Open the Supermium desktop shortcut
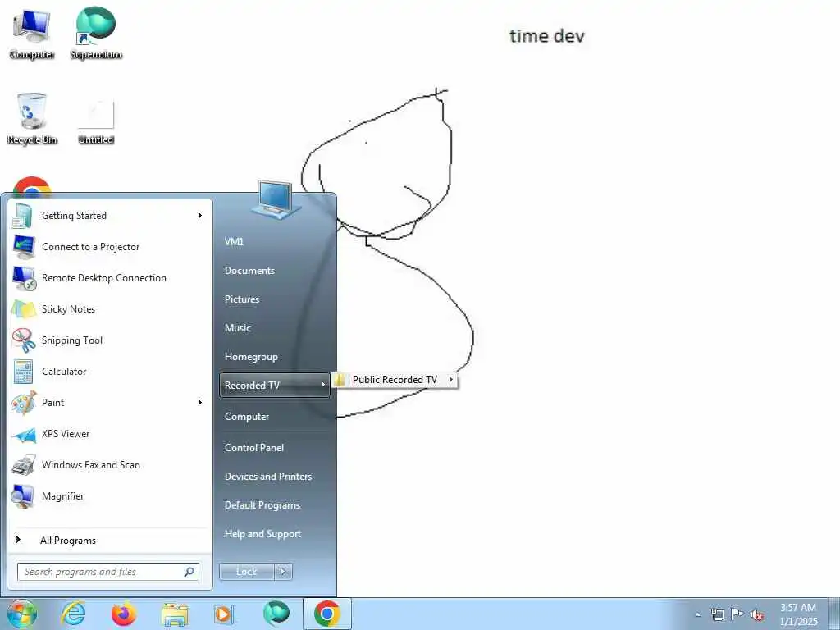Image resolution: width=840 pixels, height=630 pixels. click(x=96, y=33)
